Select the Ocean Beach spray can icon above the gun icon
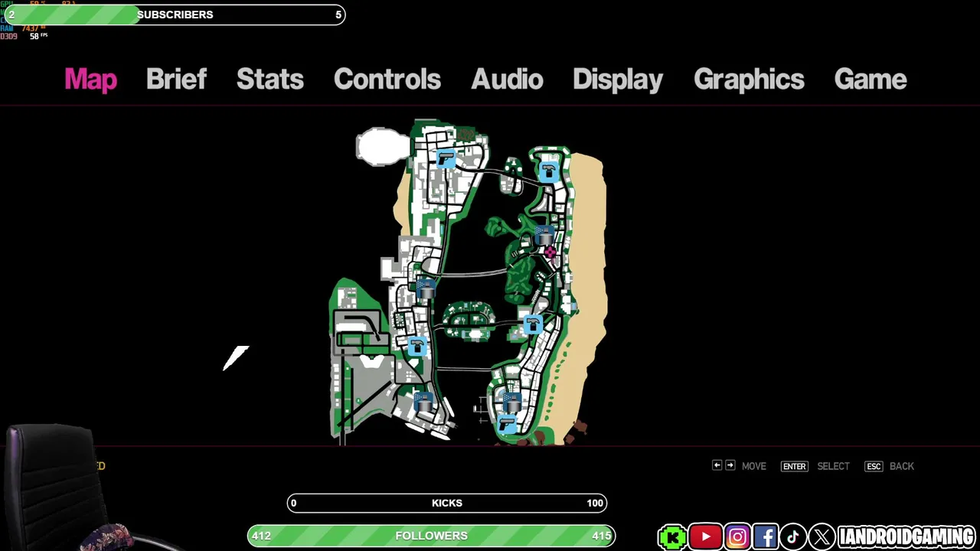Image resolution: width=980 pixels, height=551 pixels. 511,401
